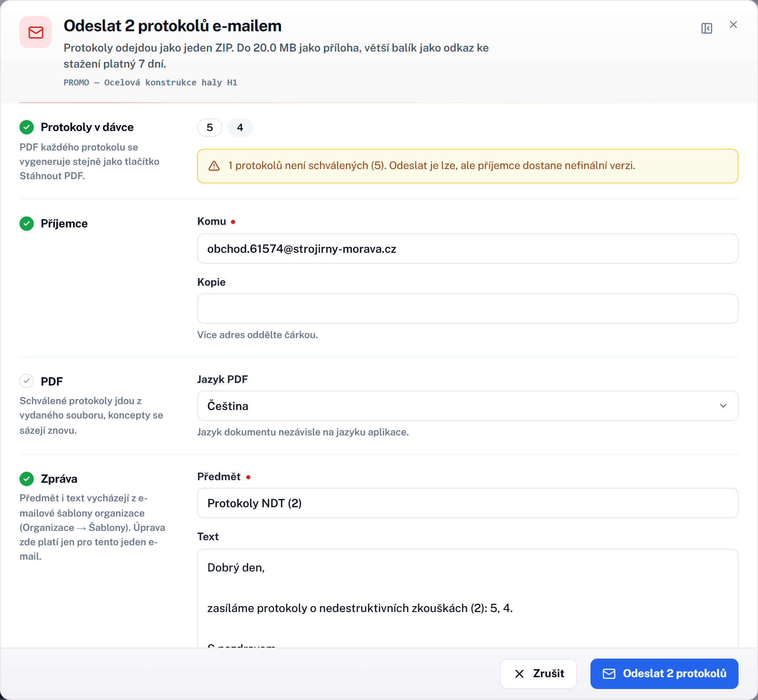Click the Kopie field label
758x700 pixels.
211,282
